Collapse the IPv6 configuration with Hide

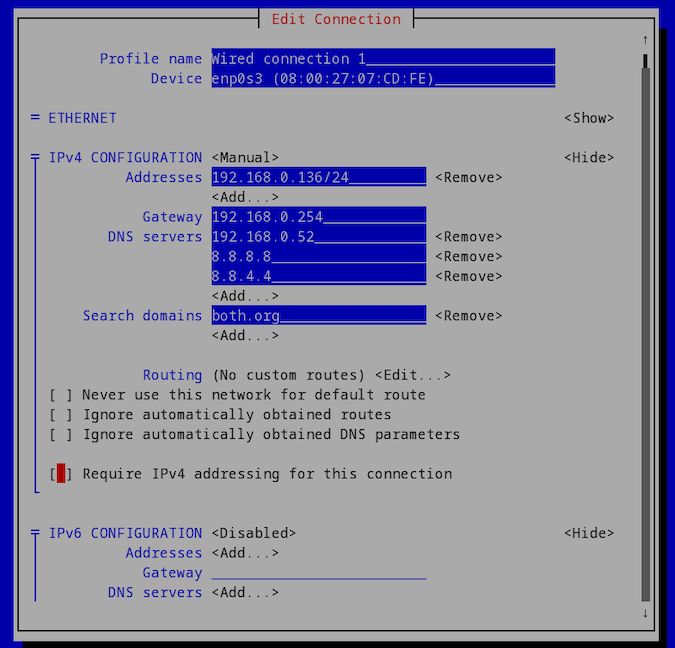(589, 534)
